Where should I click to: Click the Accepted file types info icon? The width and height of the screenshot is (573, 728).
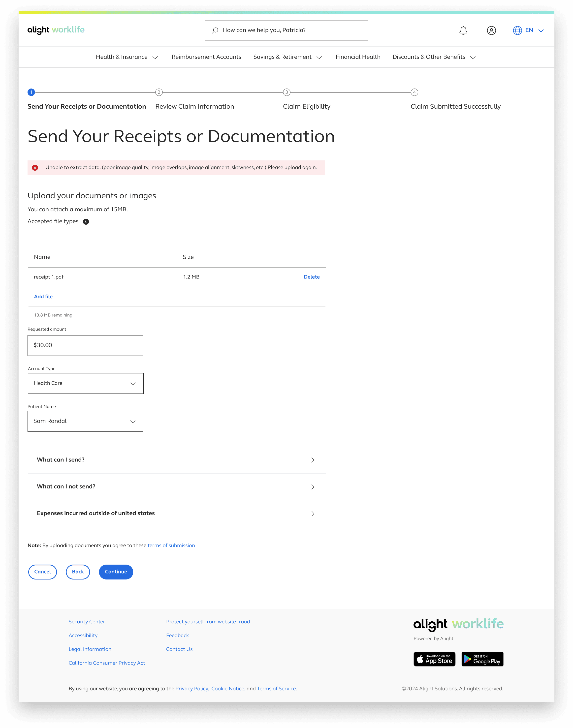[86, 222]
